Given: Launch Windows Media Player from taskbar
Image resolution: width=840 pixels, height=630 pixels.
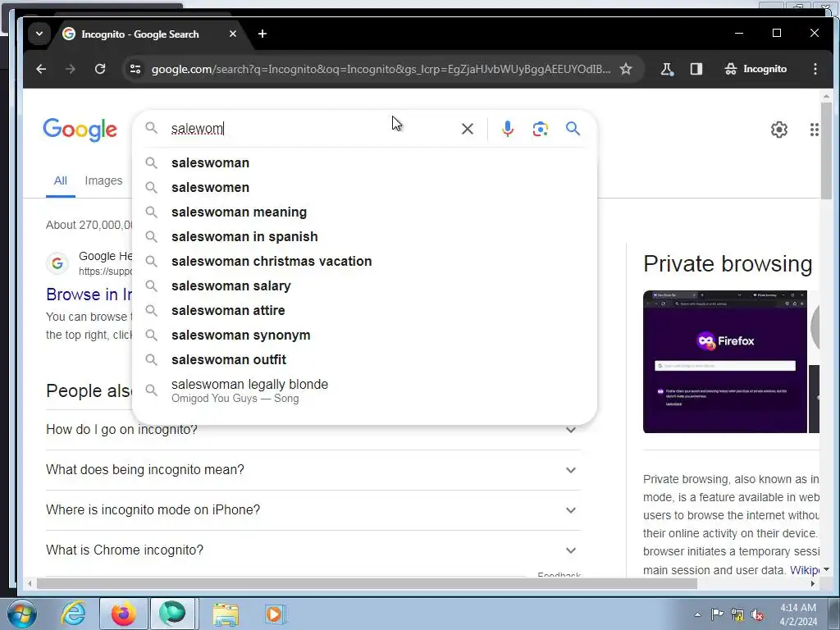Looking at the screenshot, I should tap(276, 614).
